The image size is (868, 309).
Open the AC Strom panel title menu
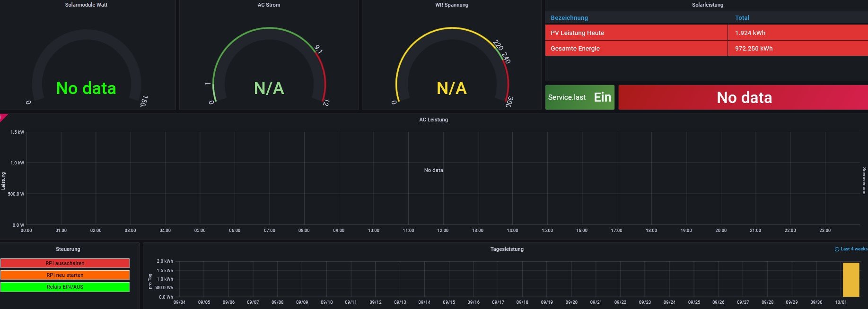(x=269, y=5)
